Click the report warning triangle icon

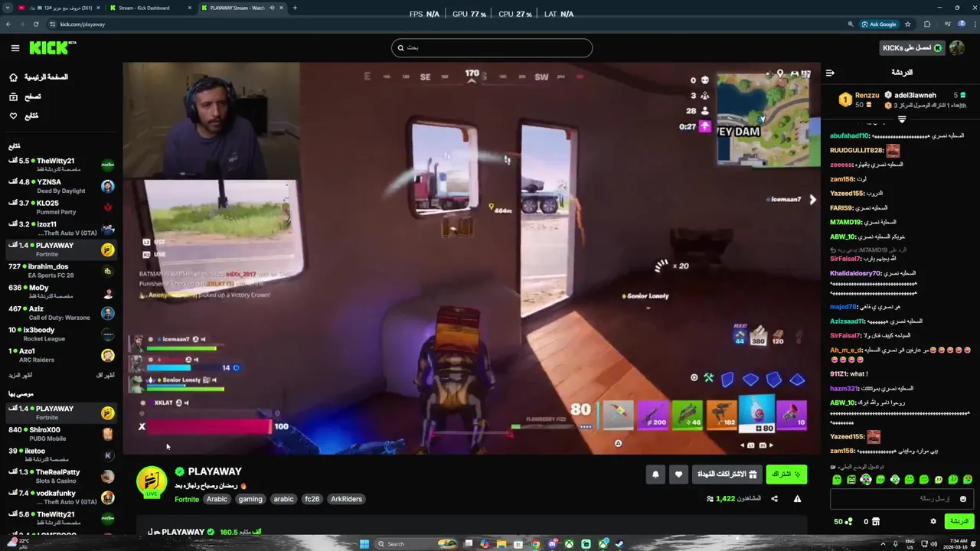point(797,499)
